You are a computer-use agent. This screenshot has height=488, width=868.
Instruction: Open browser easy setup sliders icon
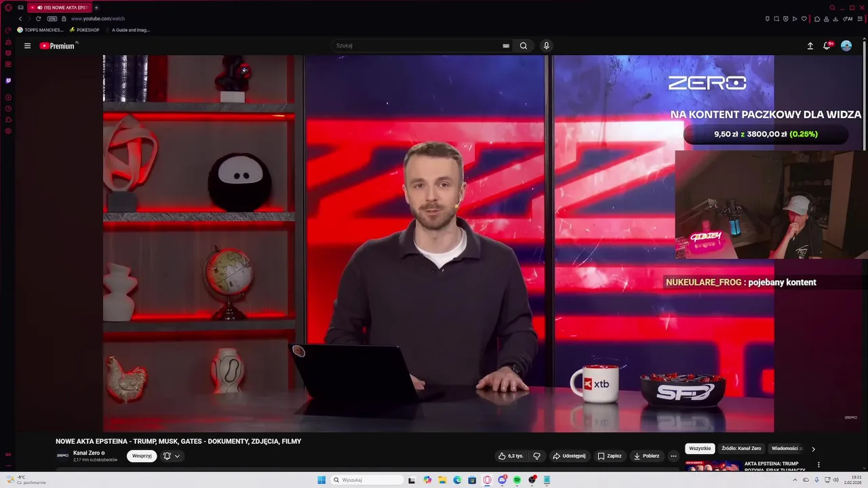[860, 18]
